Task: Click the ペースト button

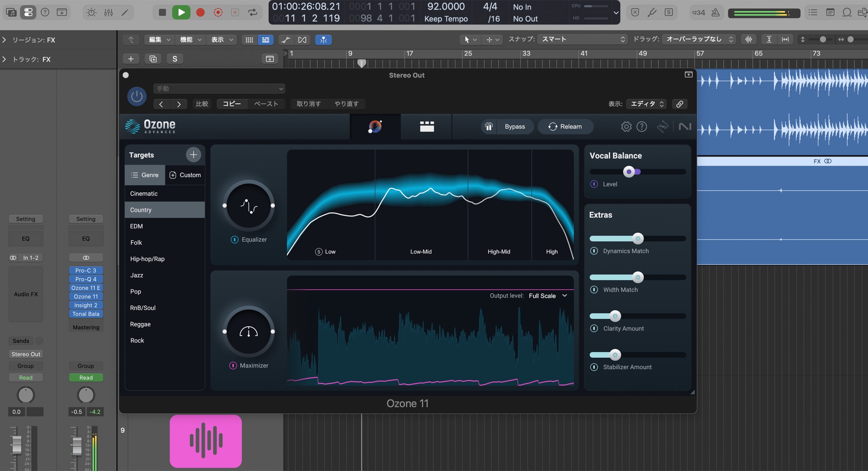Action: point(266,104)
